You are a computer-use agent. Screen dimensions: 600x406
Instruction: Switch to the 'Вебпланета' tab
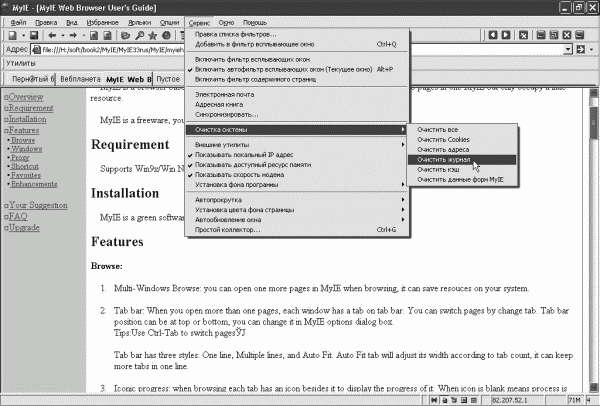pyautogui.click(x=80, y=79)
